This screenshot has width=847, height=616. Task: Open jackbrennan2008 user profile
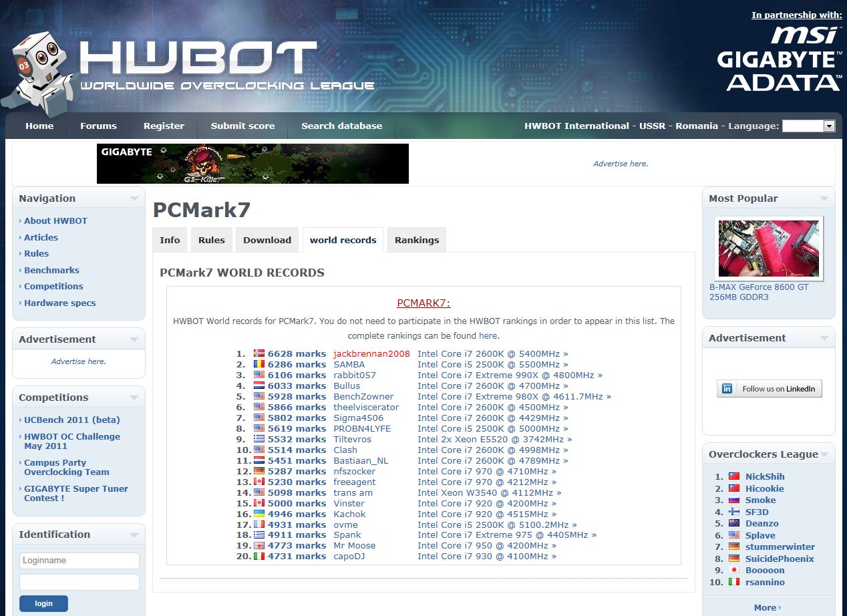(x=371, y=354)
